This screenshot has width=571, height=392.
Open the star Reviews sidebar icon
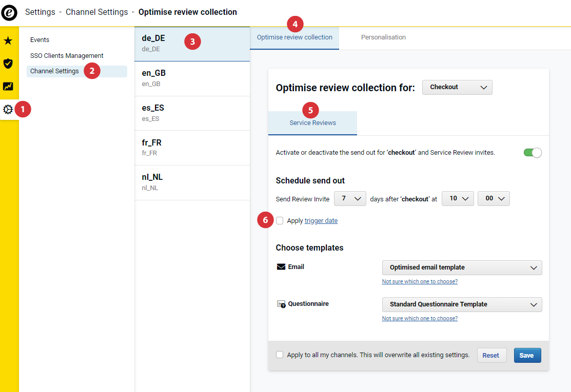[8, 40]
